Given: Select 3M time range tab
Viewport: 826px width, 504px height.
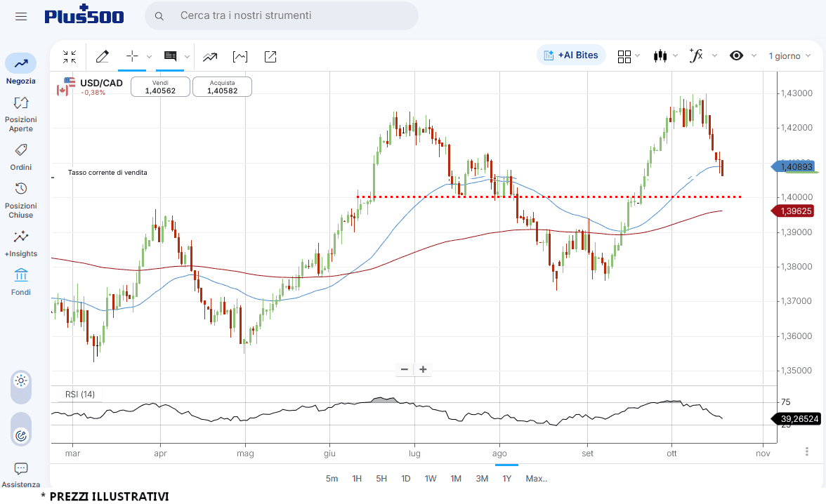Looking at the screenshot, I should tap(482, 479).
